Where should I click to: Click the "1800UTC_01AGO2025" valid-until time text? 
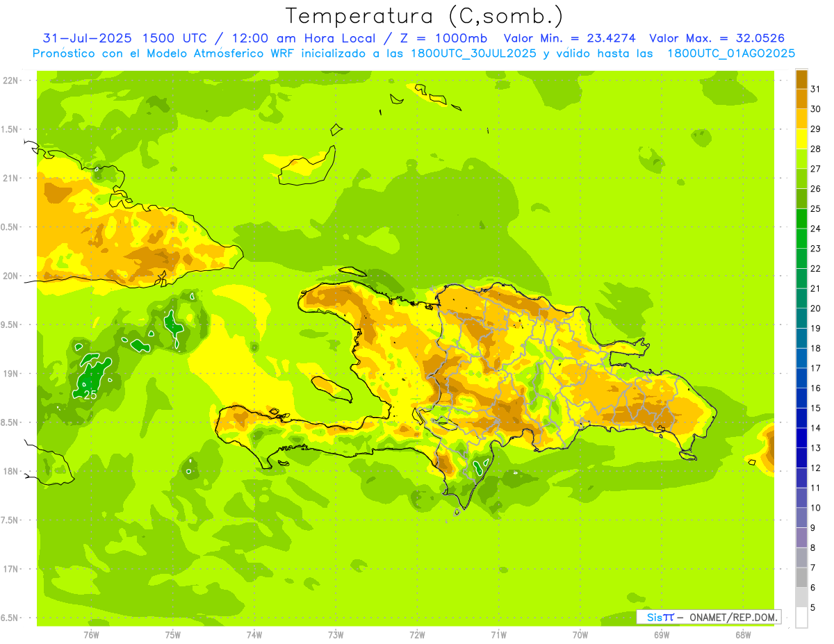pyautogui.click(x=731, y=53)
